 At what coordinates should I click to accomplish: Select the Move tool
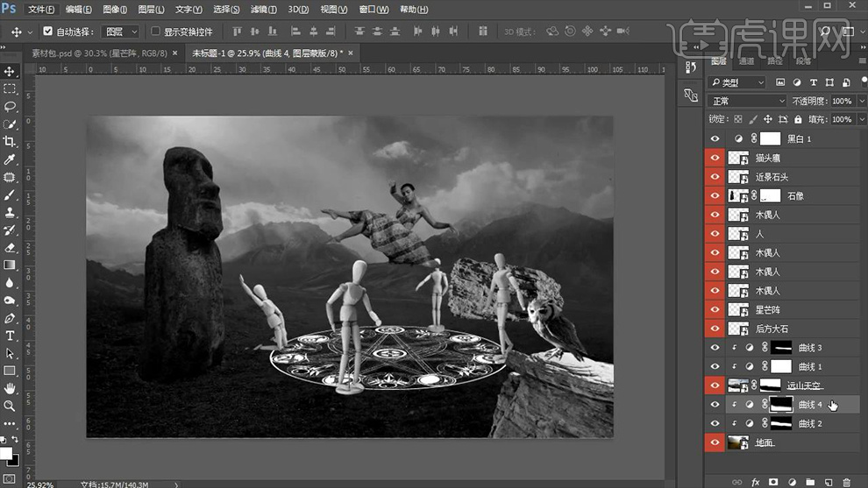click(x=10, y=71)
